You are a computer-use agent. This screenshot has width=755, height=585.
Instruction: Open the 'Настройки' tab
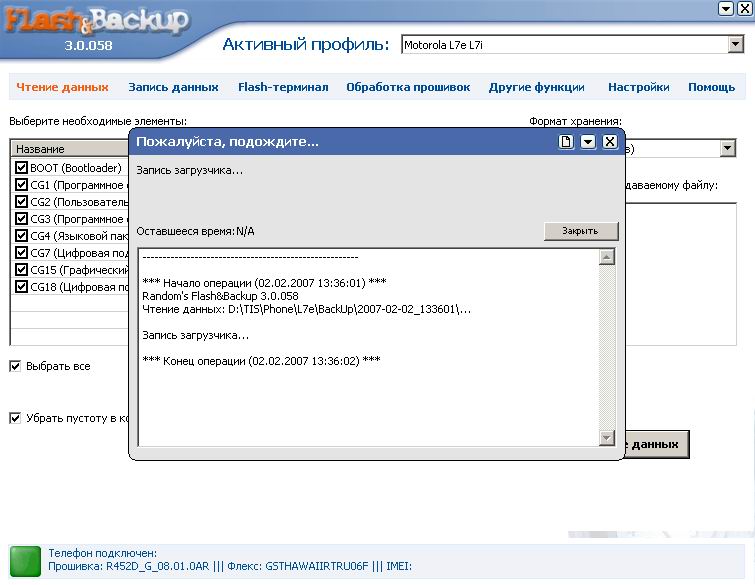[x=638, y=87]
